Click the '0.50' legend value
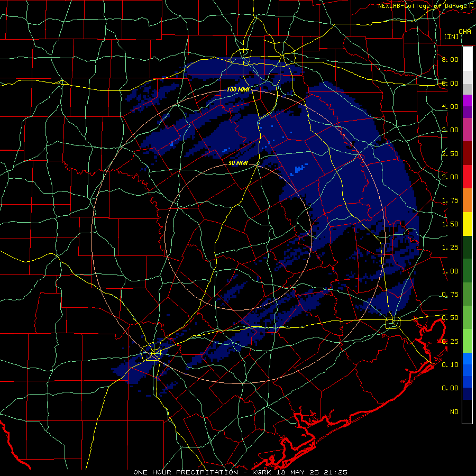The height and width of the screenshot is (476, 476). (x=450, y=318)
